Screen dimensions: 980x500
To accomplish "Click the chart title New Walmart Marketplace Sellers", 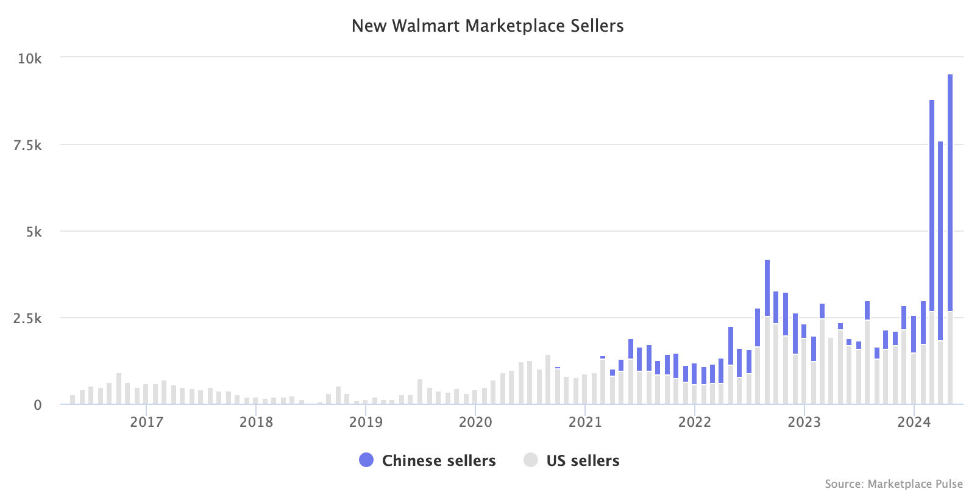I will click(x=488, y=26).
